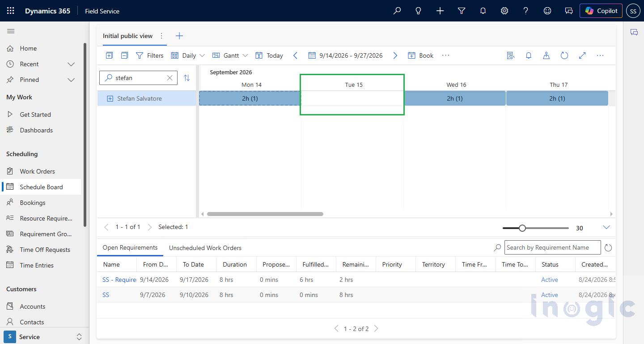
Task: Open more commands ellipsis next to Book
Action: (445, 55)
